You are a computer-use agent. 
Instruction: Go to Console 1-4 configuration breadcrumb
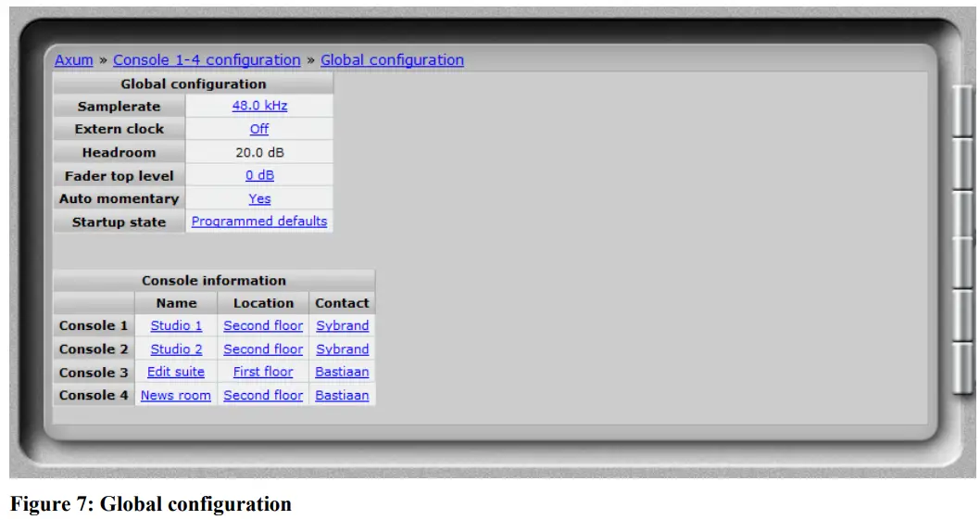(x=207, y=60)
